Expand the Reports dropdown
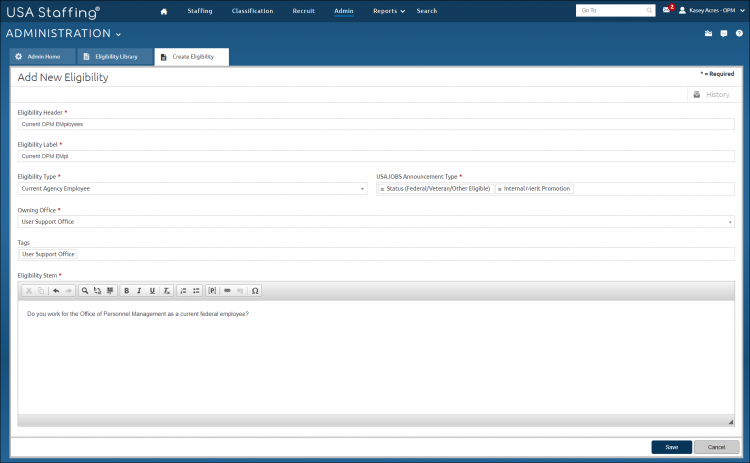750x463 pixels. coord(388,11)
